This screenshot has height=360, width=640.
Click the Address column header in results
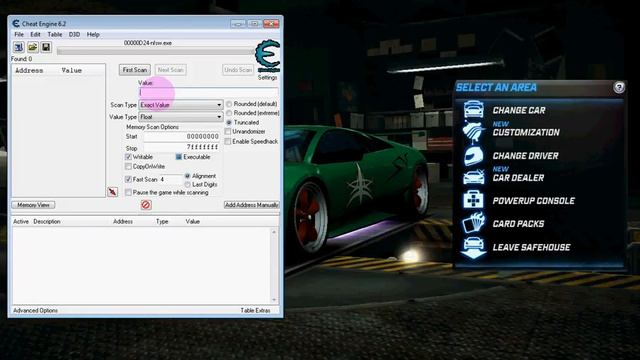pos(29,71)
